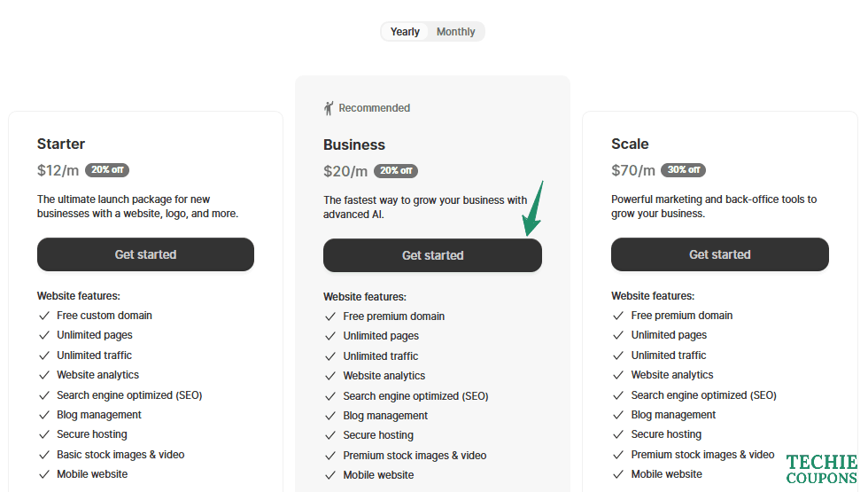Click the Scale 30% off badge
This screenshot has height=492, width=868.
coord(683,170)
